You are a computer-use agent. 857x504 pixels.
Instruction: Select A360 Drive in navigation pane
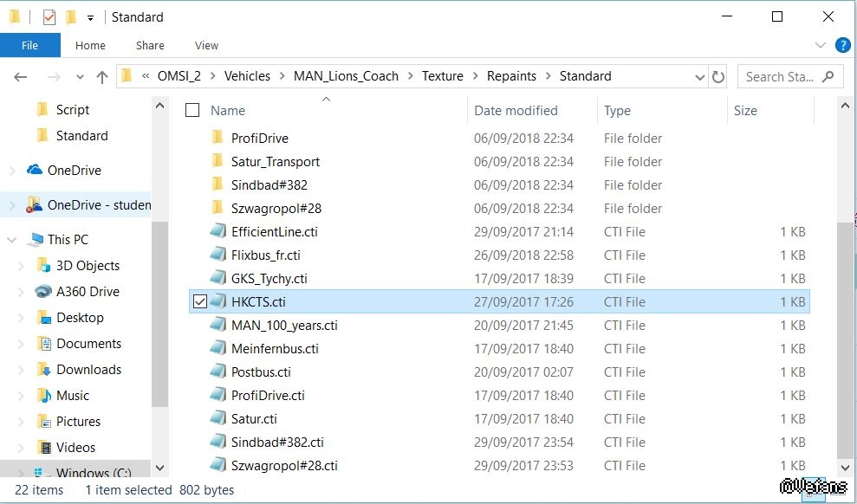click(88, 292)
